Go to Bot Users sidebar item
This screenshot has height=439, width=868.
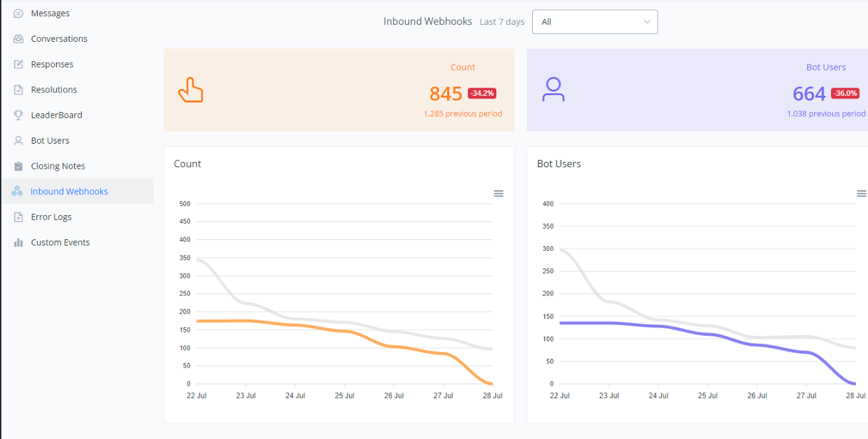coord(50,141)
